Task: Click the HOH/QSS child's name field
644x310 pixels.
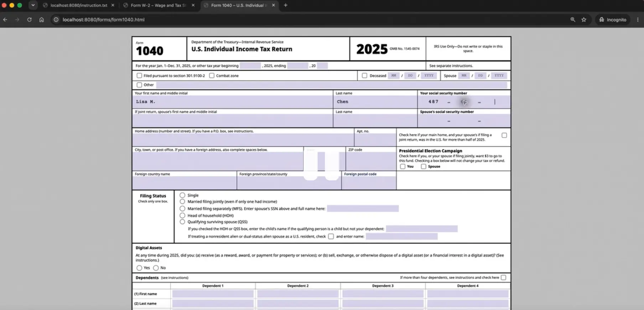Action: 422,229
